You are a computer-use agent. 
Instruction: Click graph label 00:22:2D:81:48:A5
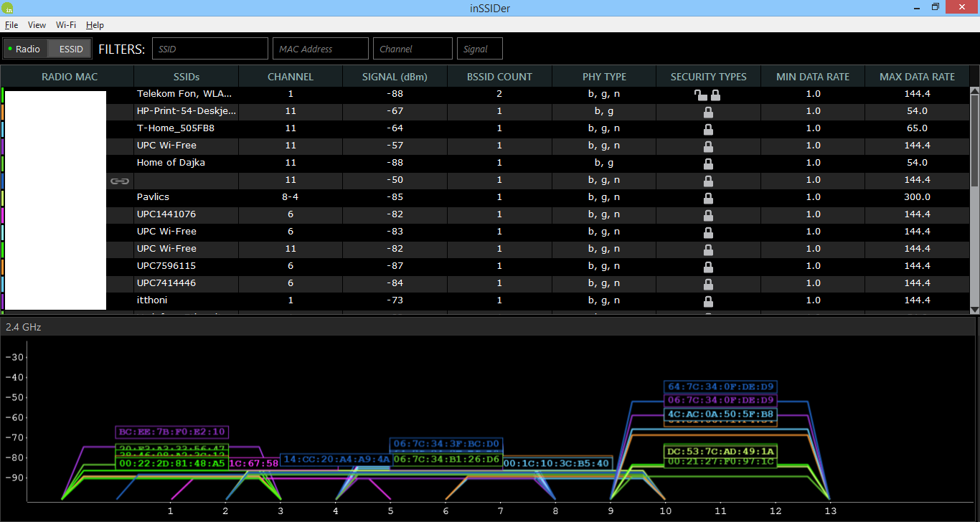pyautogui.click(x=172, y=463)
